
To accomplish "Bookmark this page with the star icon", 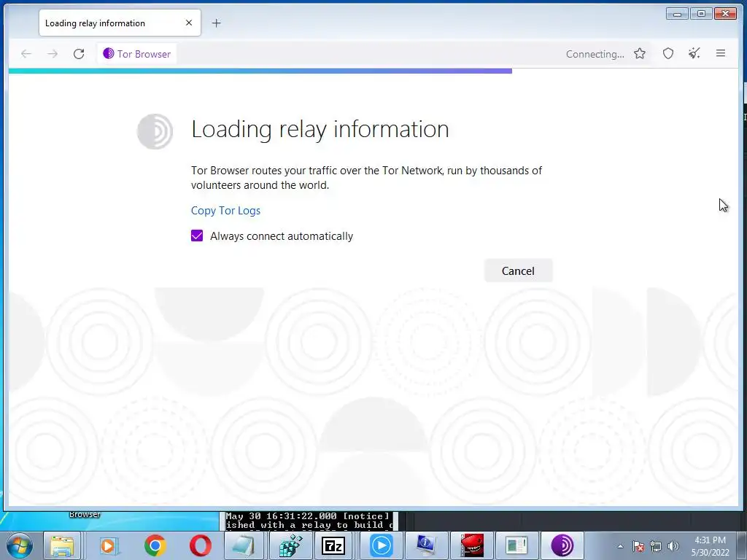I will (640, 54).
